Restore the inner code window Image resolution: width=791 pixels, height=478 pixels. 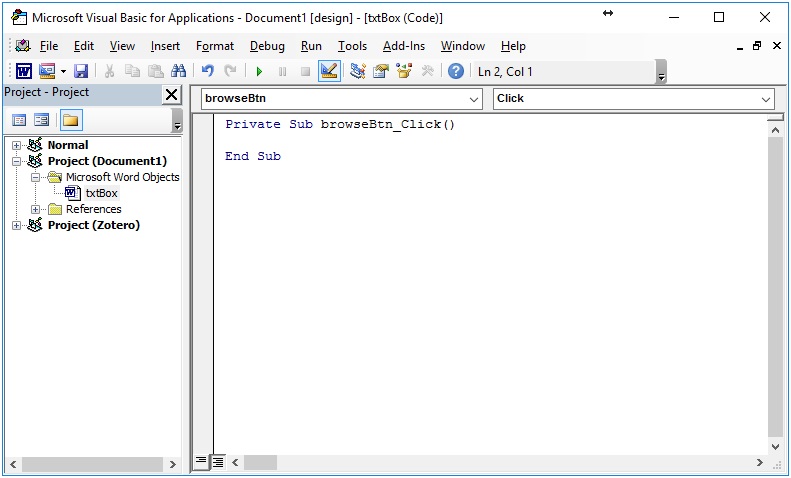pyautogui.click(x=757, y=46)
